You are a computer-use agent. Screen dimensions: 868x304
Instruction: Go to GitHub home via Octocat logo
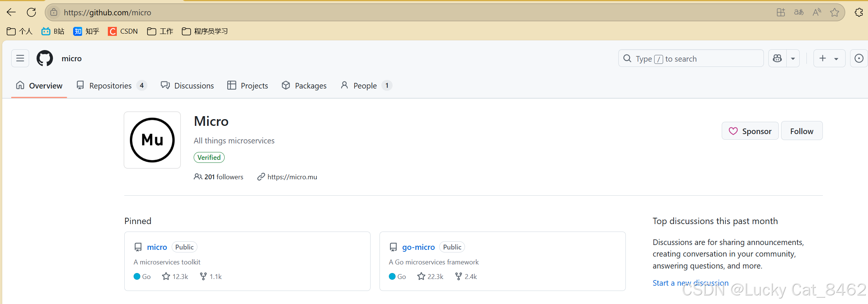(x=45, y=58)
